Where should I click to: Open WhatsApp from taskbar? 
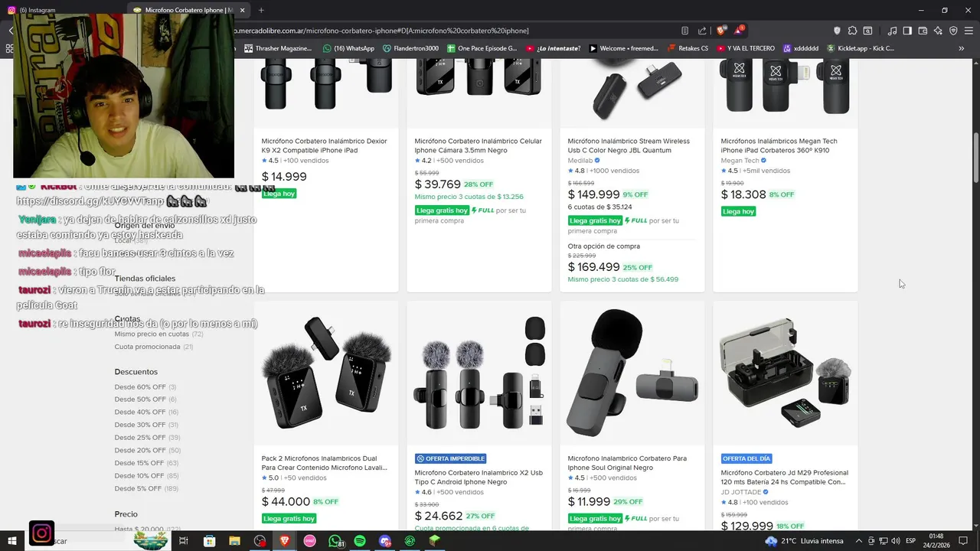(x=335, y=541)
